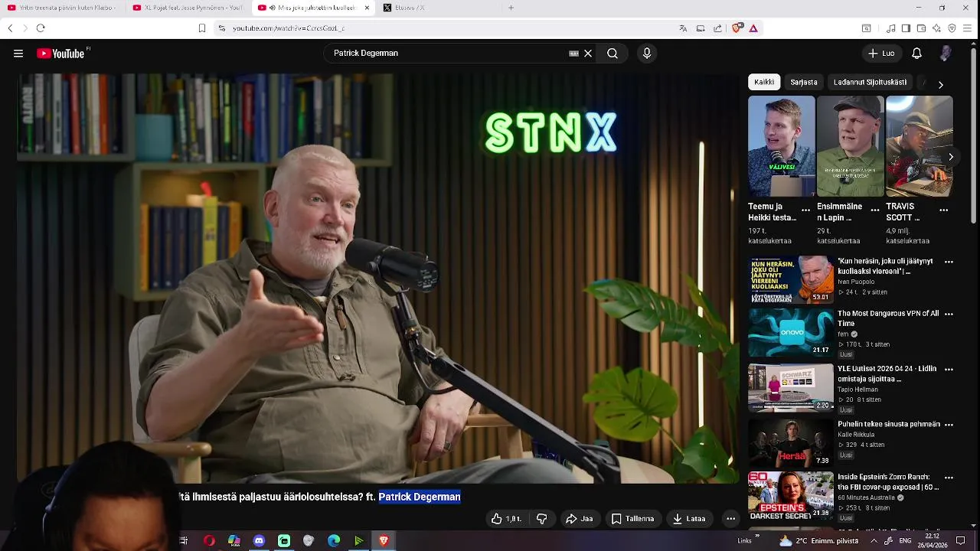The width and height of the screenshot is (980, 551).
Task: Open Brave Wallet icon
Action: 921,28
